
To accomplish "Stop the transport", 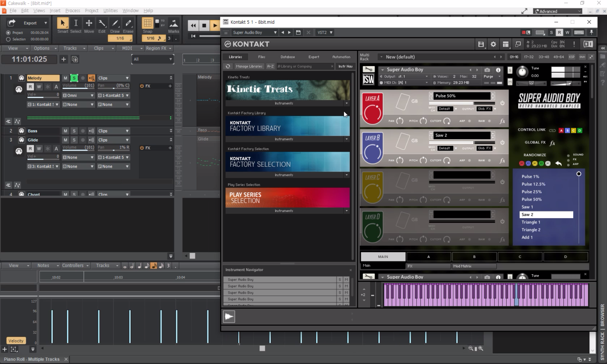I will point(204,26).
